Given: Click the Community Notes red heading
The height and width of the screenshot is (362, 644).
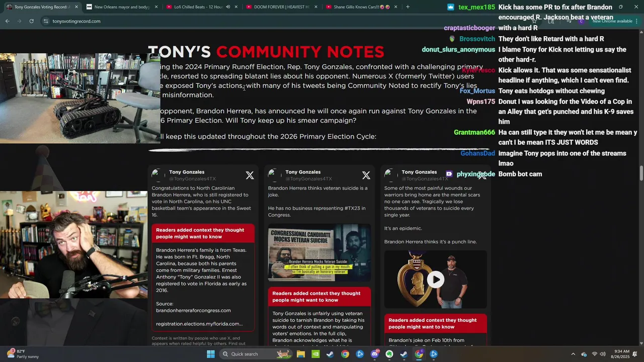Looking at the screenshot, I should tap(300, 52).
